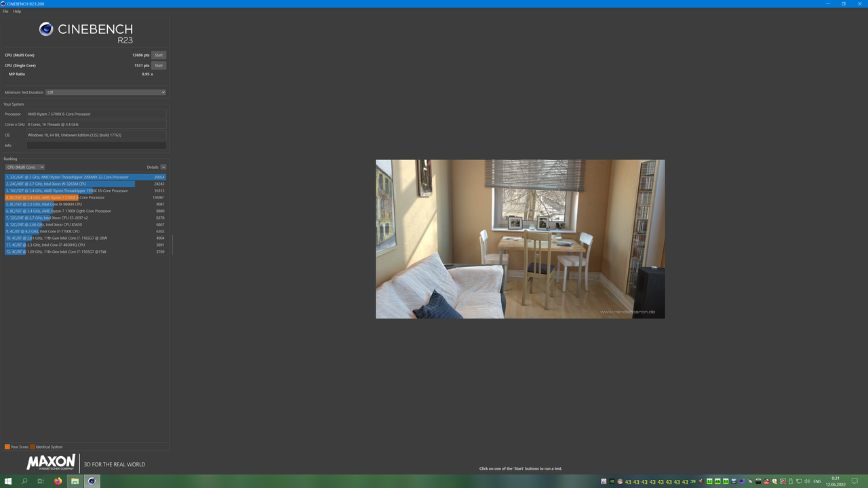Select the Threadripper 2990WX ranking row
This screenshot has height=488, width=868.
(x=85, y=177)
